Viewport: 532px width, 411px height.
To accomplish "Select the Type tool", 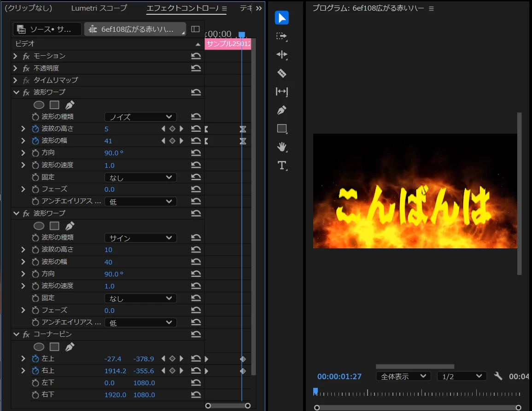I will (281, 165).
